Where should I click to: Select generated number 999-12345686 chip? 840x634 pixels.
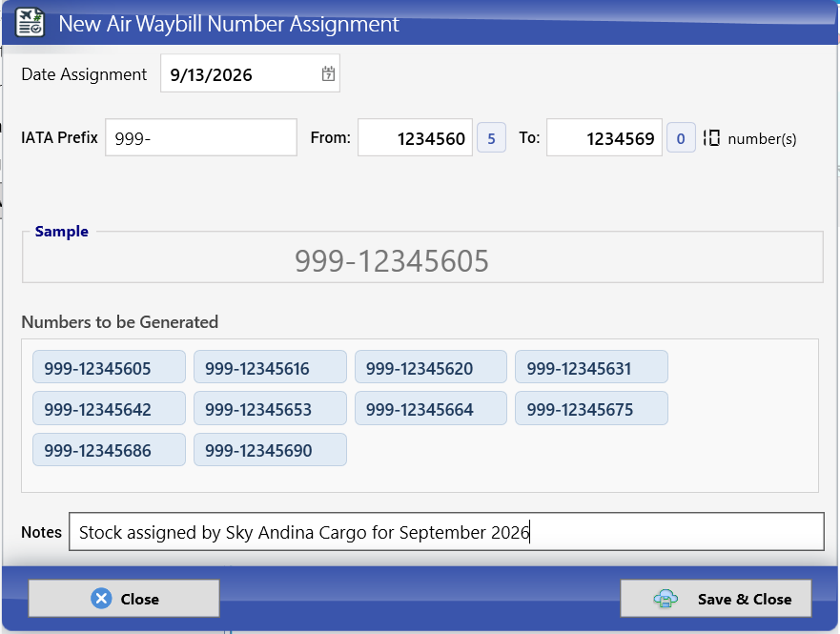click(109, 450)
